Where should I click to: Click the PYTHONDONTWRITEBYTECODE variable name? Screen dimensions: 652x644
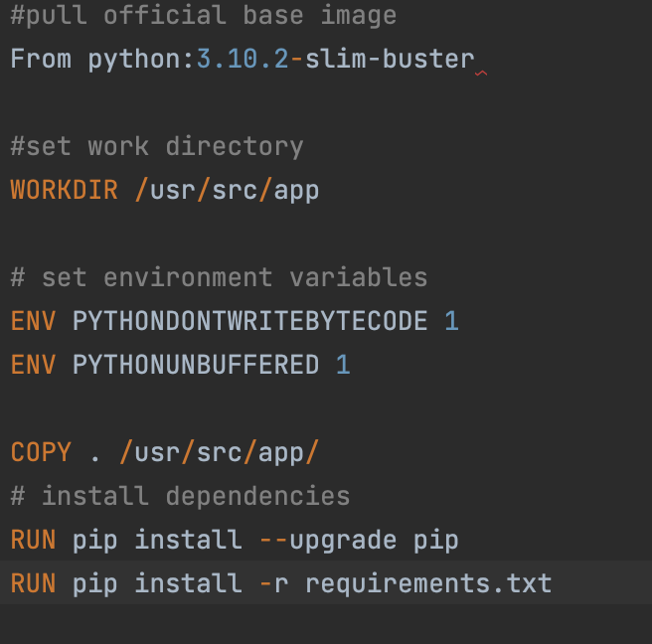[249, 321]
